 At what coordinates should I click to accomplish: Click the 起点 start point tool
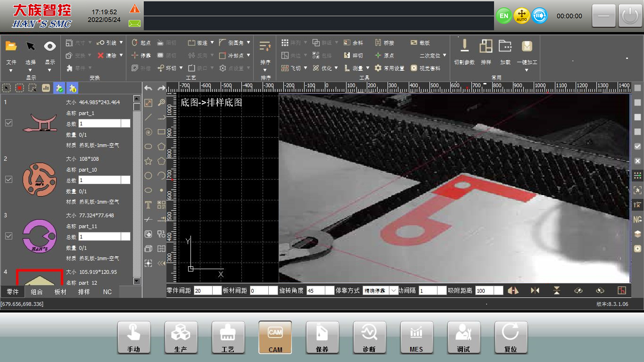(x=141, y=43)
